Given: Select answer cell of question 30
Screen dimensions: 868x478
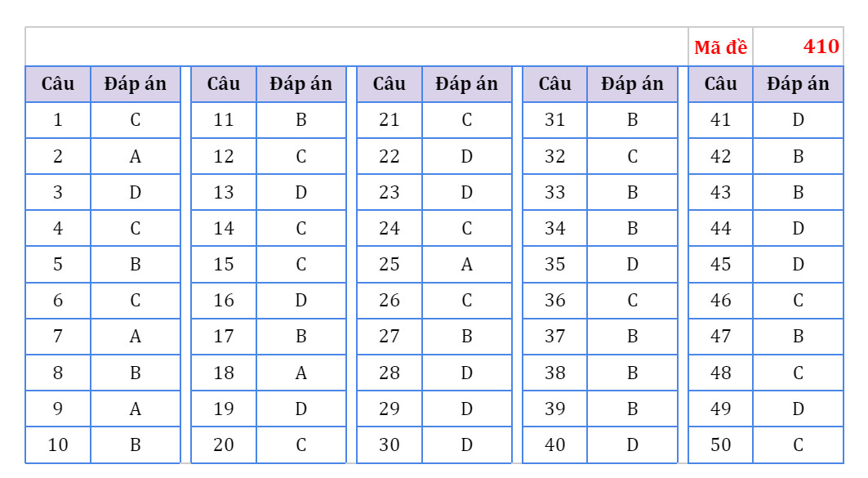Looking at the screenshot, I should click(x=466, y=444).
